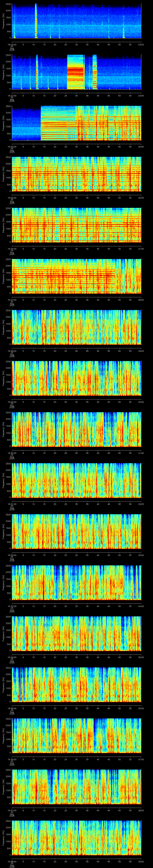This screenshot has height=868, width=153.
Task: Click the 39:00 end time label
Action: tap(141, 861)
